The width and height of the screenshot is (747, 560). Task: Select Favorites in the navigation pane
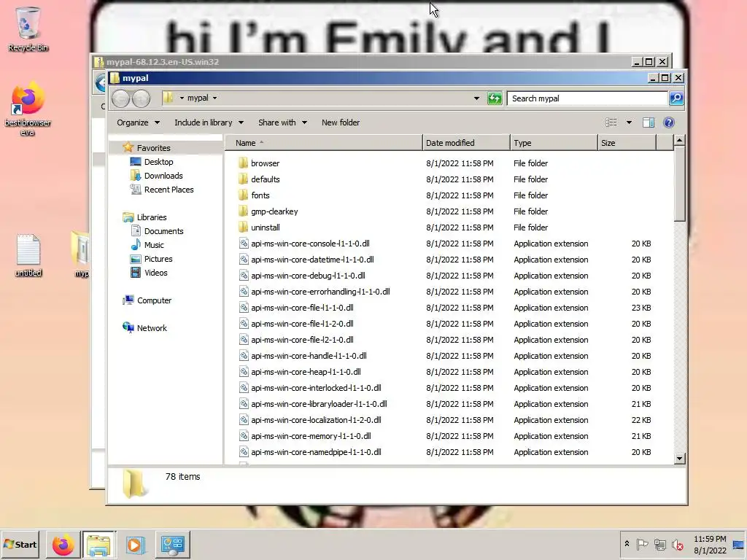point(153,147)
